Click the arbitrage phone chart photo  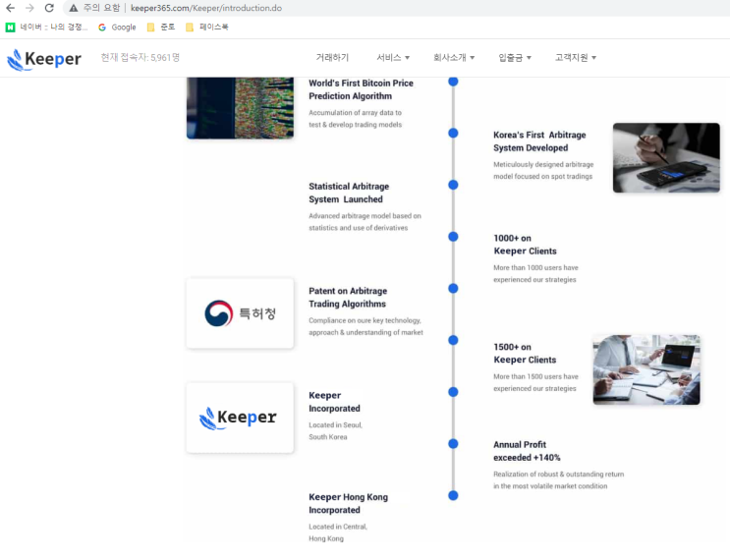pyautogui.click(x=666, y=158)
